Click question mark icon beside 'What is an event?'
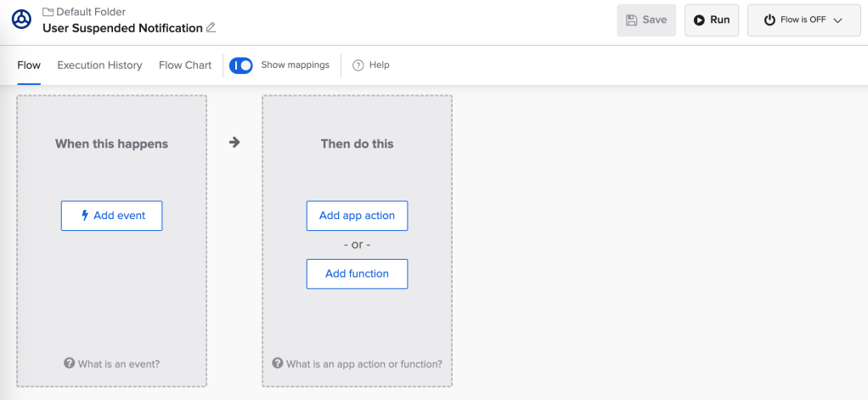 pos(70,363)
